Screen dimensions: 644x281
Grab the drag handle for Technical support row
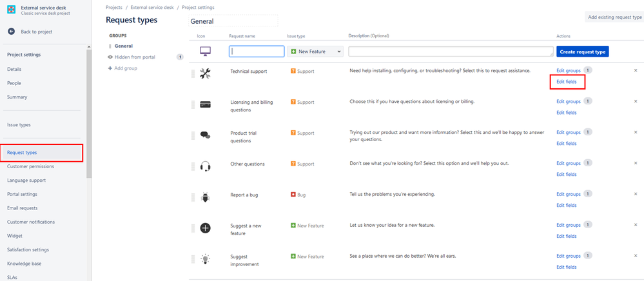[193, 74]
